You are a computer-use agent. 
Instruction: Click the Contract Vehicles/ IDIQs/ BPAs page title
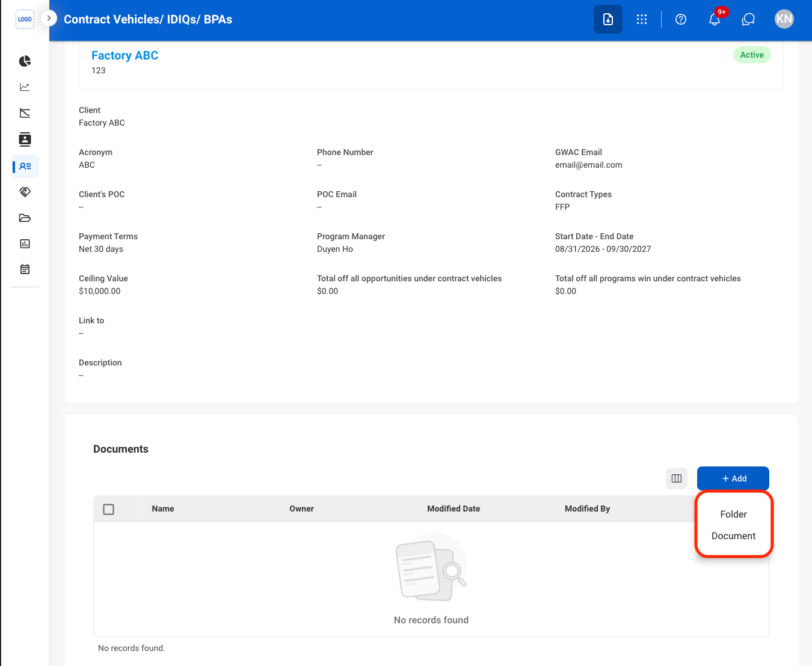click(x=148, y=19)
